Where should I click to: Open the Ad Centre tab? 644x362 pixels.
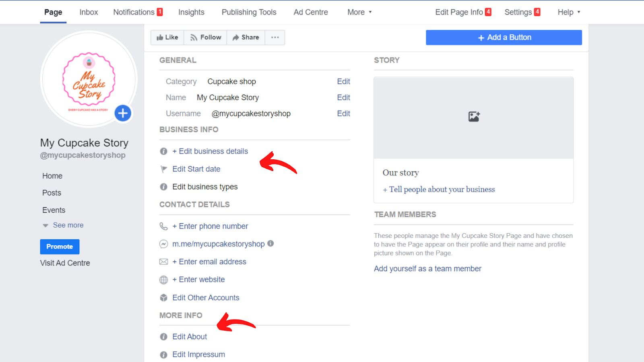coord(311,12)
